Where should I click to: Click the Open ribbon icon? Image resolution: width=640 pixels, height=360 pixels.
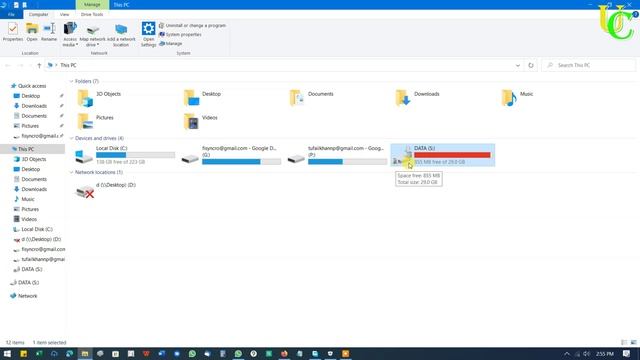coord(32,32)
